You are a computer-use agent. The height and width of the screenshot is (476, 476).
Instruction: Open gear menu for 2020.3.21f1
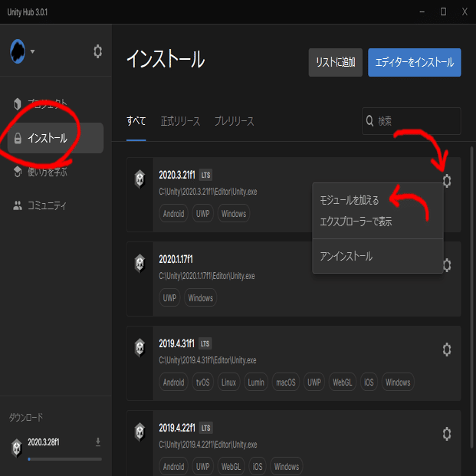(447, 181)
